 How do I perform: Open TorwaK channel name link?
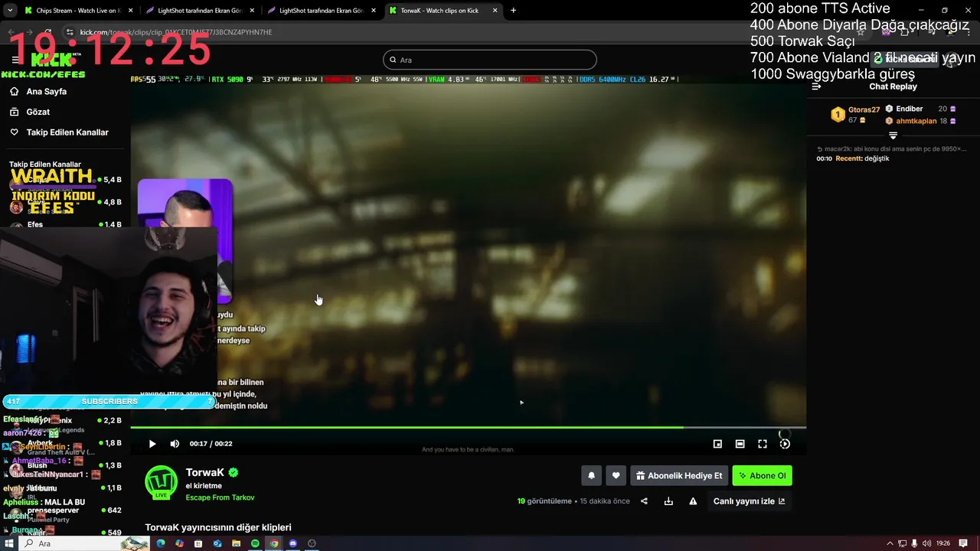(x=205, y=473)
